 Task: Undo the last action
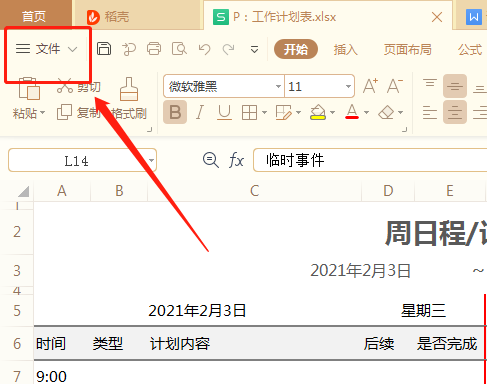pos(204,49)
